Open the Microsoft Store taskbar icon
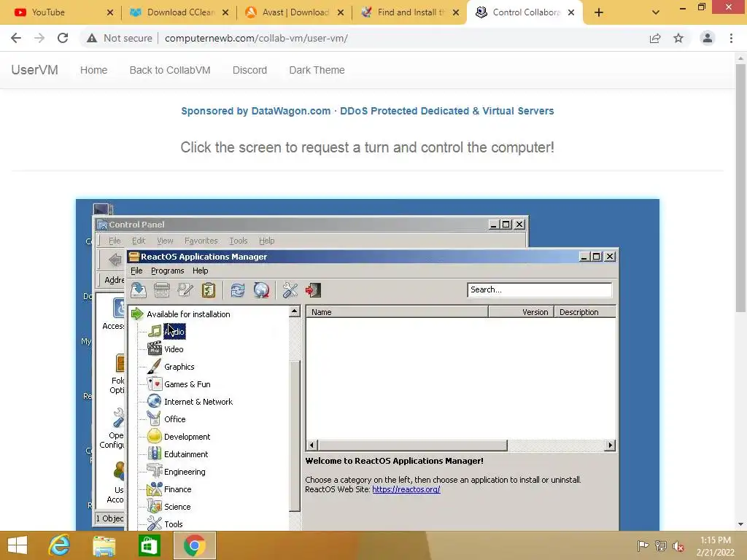The height and width of the screenshot is (560, 747). [x=149, y=545]
